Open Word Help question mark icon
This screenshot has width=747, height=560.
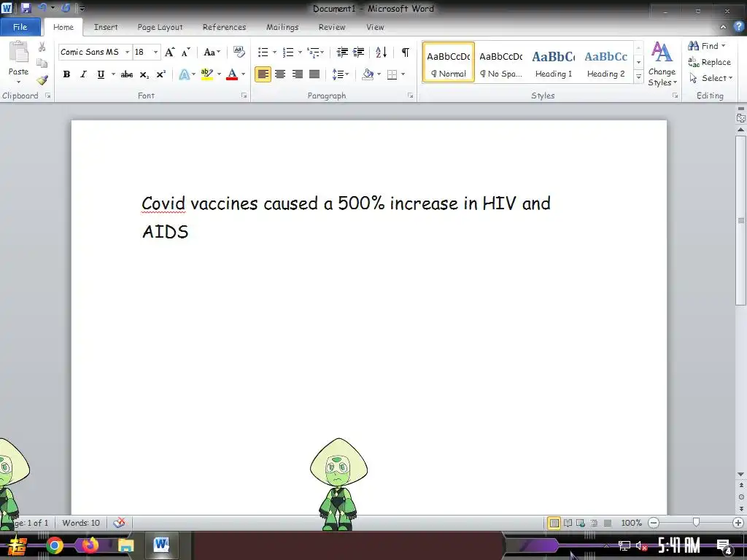[738, 27]
